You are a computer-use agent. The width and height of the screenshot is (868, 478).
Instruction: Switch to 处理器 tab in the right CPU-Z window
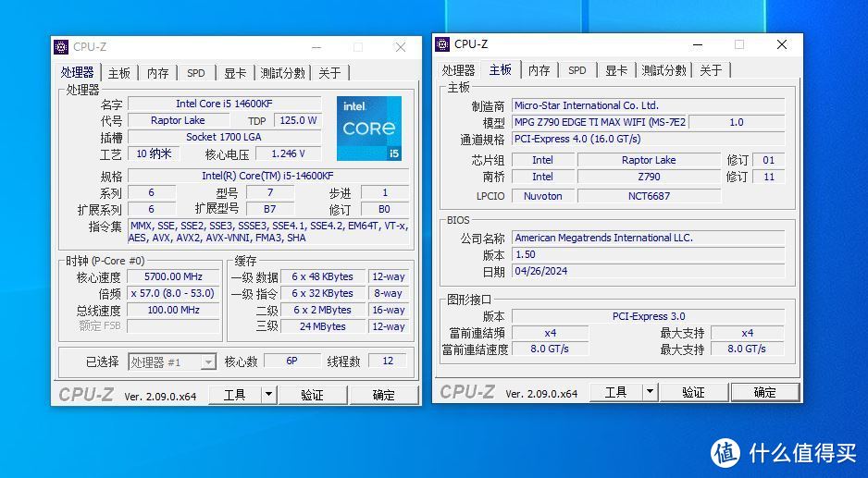click(458, 70)
